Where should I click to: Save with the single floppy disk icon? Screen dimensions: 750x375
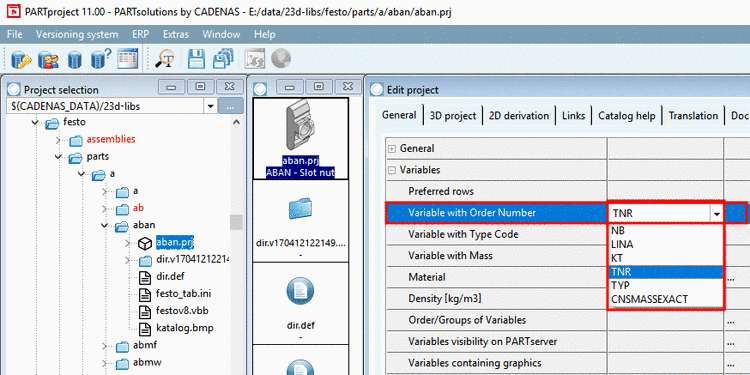point(196,59)
